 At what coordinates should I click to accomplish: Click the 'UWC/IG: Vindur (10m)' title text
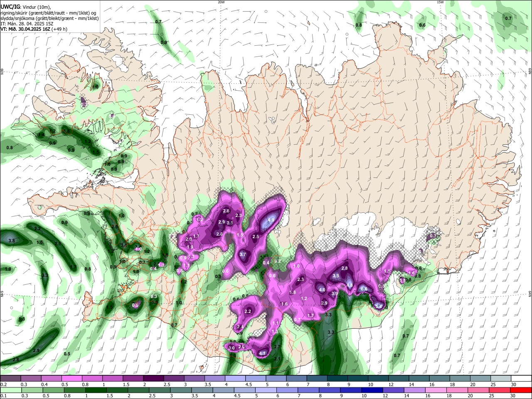coord(26,7)
